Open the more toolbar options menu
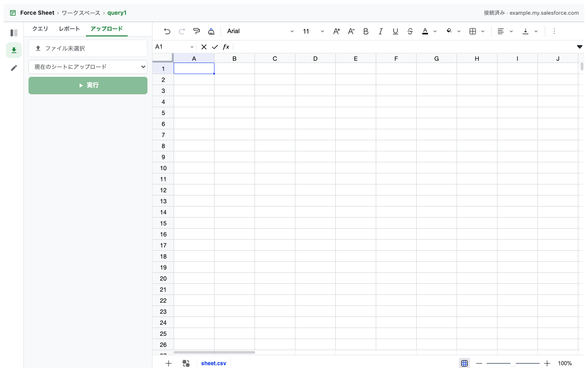588x368 pixels. click(x=554, y=31)
